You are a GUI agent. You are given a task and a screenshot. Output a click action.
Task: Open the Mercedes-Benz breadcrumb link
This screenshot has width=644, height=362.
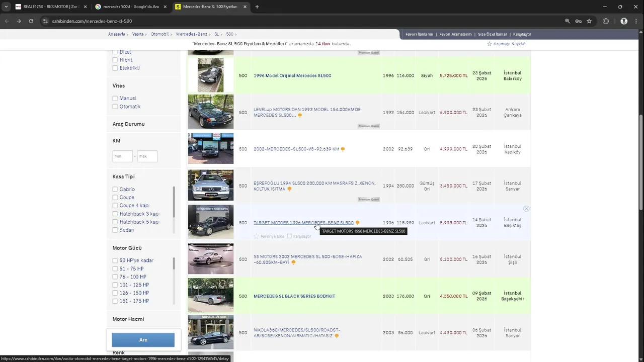pos(192,34)
